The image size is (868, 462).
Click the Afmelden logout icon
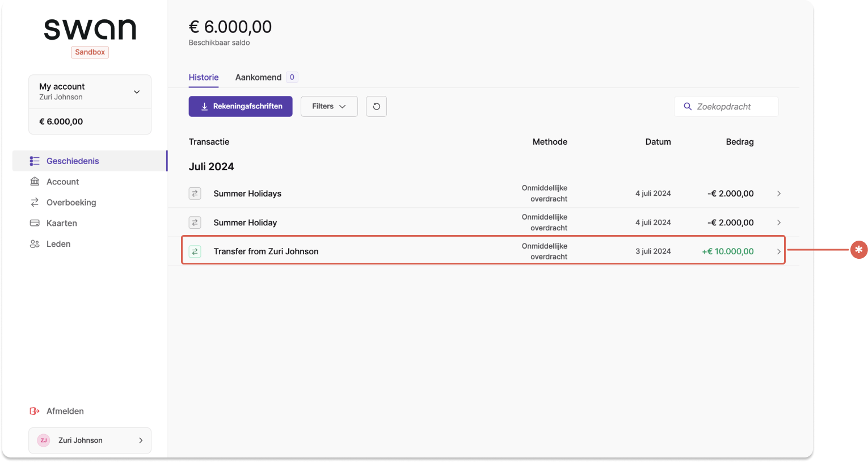35,411
